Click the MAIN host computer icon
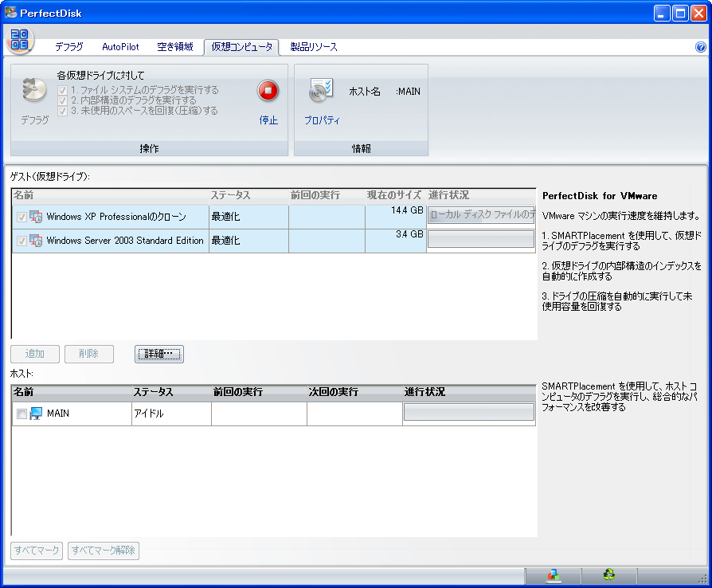Viewport: 712px width, 588px height. click(x=36, y=414)
